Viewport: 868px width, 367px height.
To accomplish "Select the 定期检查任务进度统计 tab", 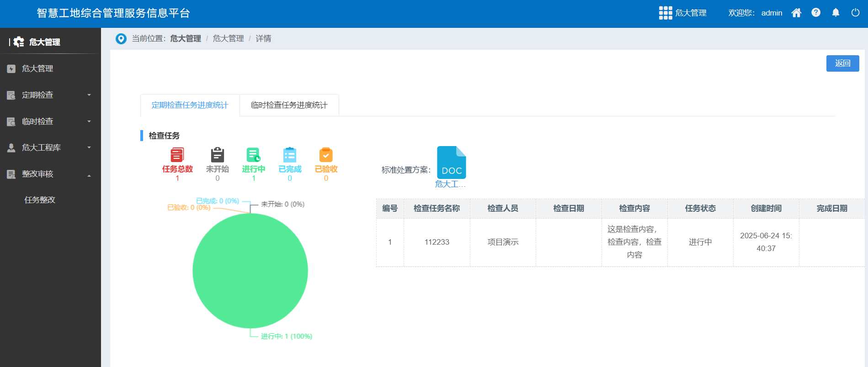I will (x=190, y=105).
